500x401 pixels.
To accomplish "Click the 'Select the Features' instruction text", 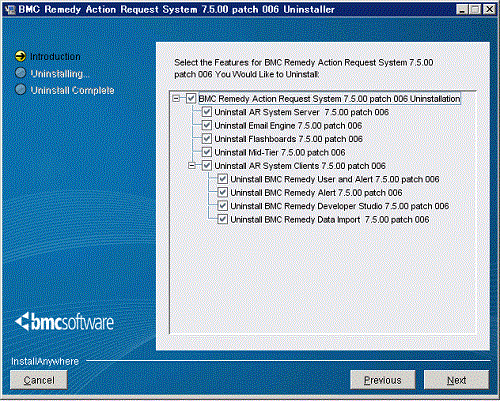I will [304, 68].
